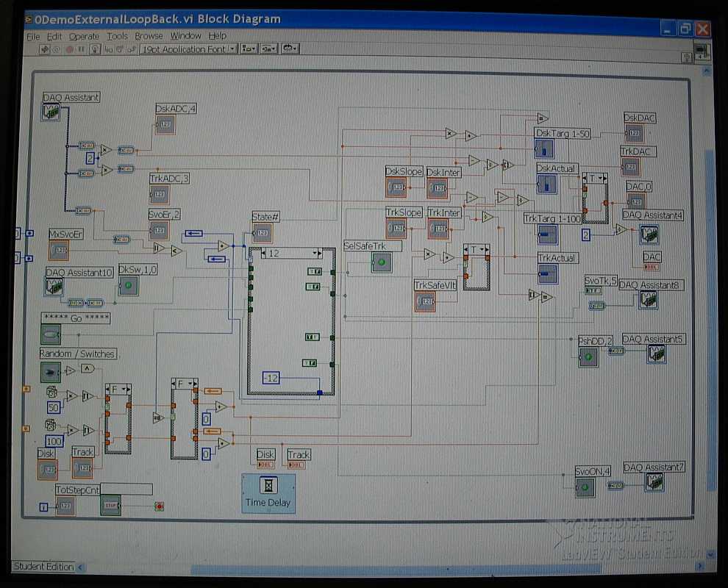Select the Time Delay express VI
This screenshot has width=728, height=588.
tap(268, 492)
